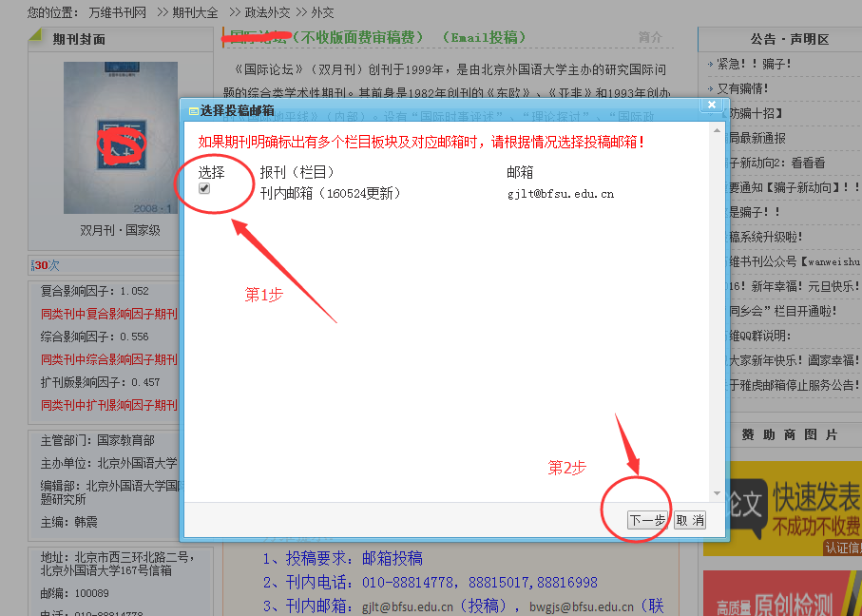Open the 简介 section tab
The width and height of the screenshot is (862, 616).
[650, 37]
